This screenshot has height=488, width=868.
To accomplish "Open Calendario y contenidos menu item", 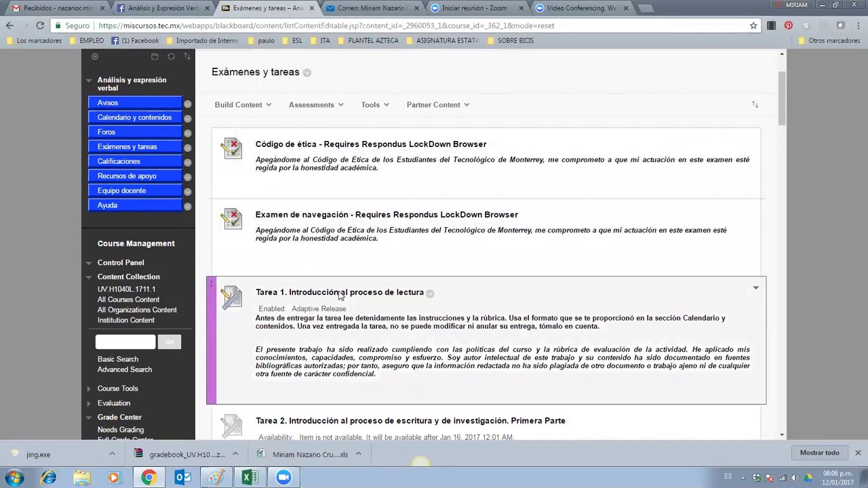I will 135,117.
